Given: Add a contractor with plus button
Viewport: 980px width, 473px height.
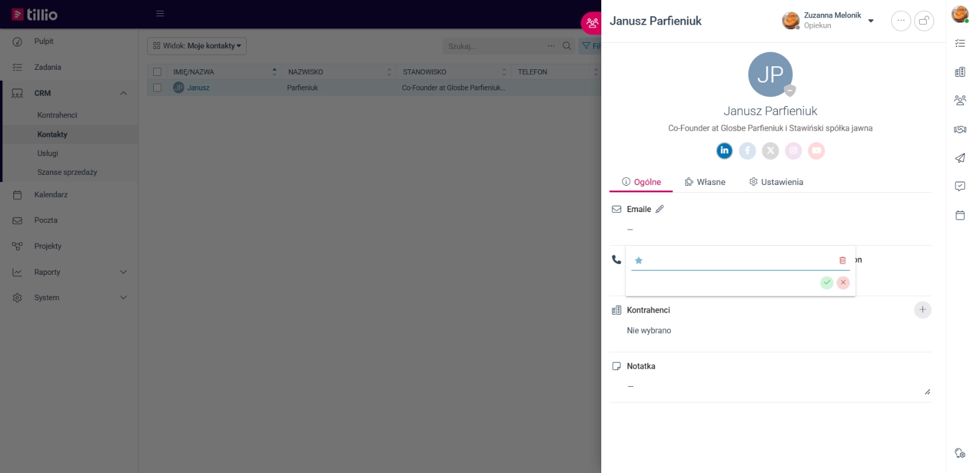Looking at the screenshot, I should click(x=923, y=310).
